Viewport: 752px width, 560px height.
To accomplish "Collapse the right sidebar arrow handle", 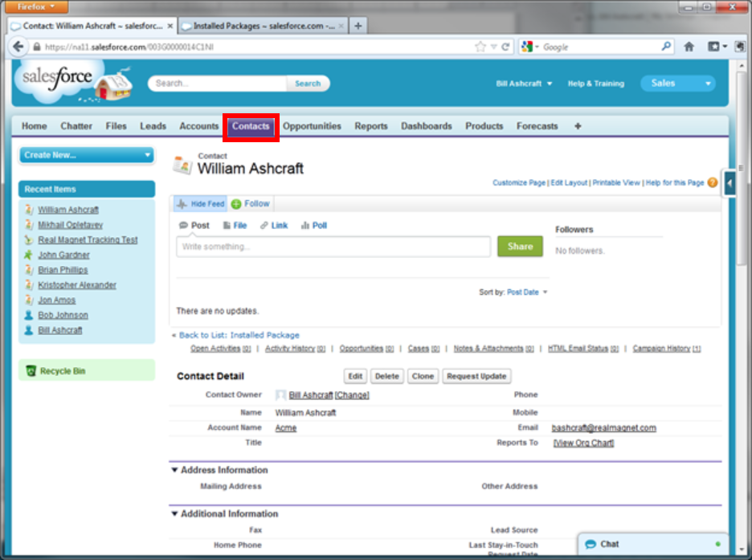I will click(x=730, y=182).
